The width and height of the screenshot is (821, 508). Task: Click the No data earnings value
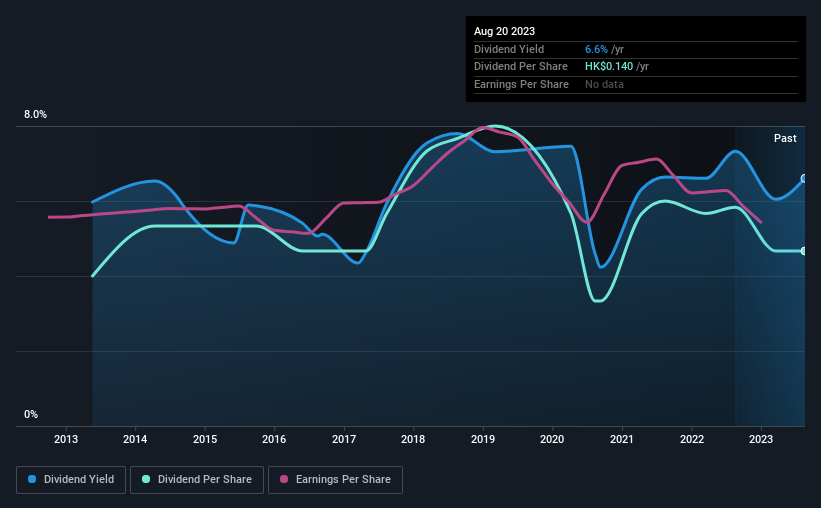coord(604,84)
